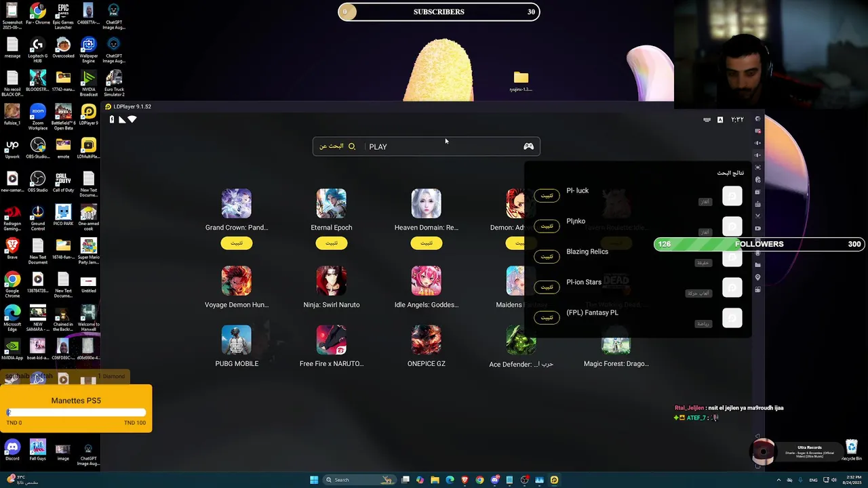Image resolution: width=868 pixels, height=488 pixels.
Task: Open Eternal Epoch game icon
Action: (x=332, y=203)
